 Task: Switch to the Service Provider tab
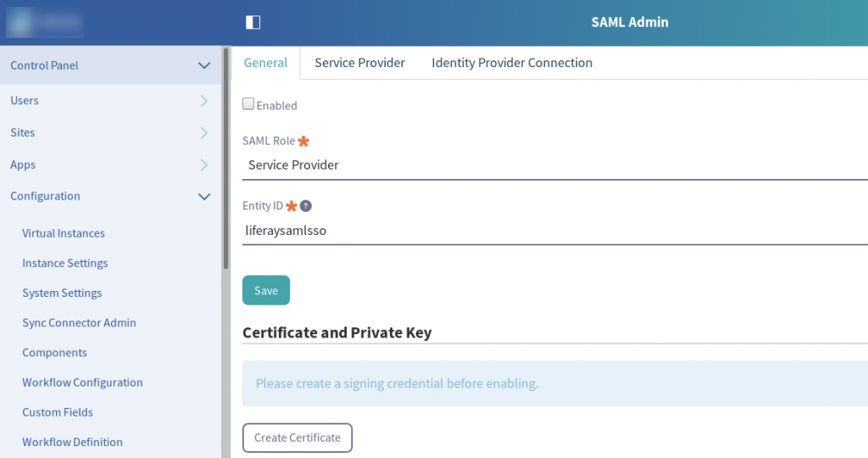coord(359,63)
